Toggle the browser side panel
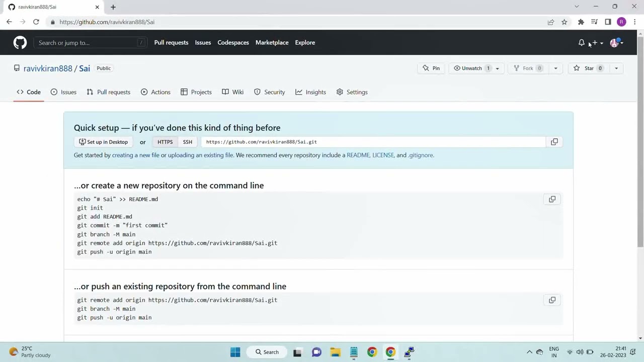 pyautogui.click(x=608, y=22)
